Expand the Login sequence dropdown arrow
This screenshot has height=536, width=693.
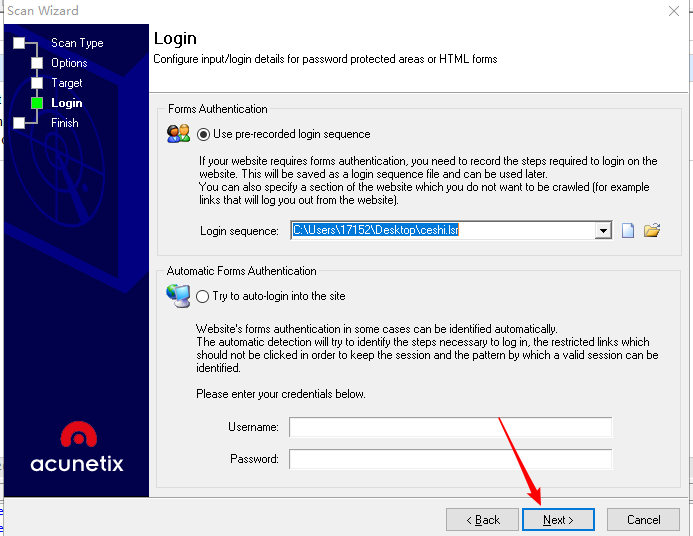click(x=602, y=230)
